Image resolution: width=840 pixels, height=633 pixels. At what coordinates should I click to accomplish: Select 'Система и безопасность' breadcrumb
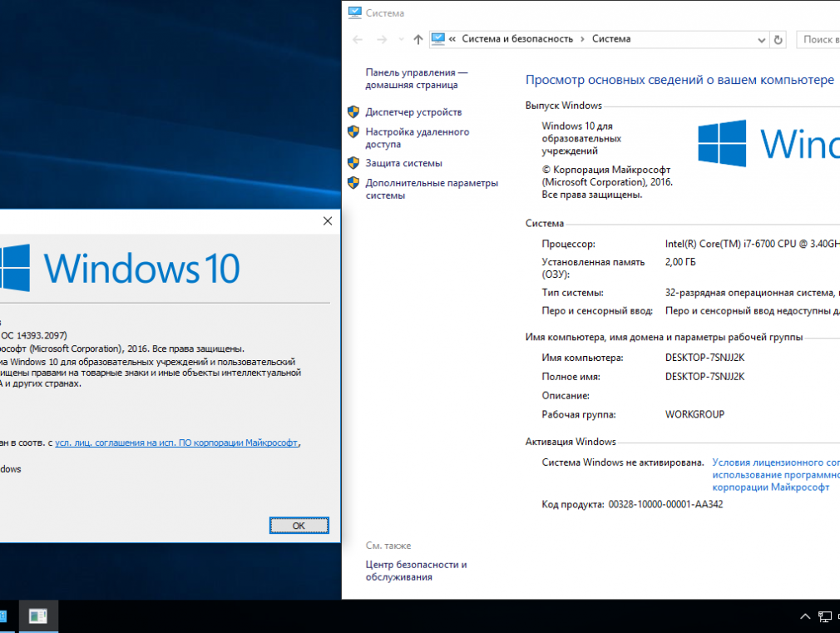click(517, 38)
